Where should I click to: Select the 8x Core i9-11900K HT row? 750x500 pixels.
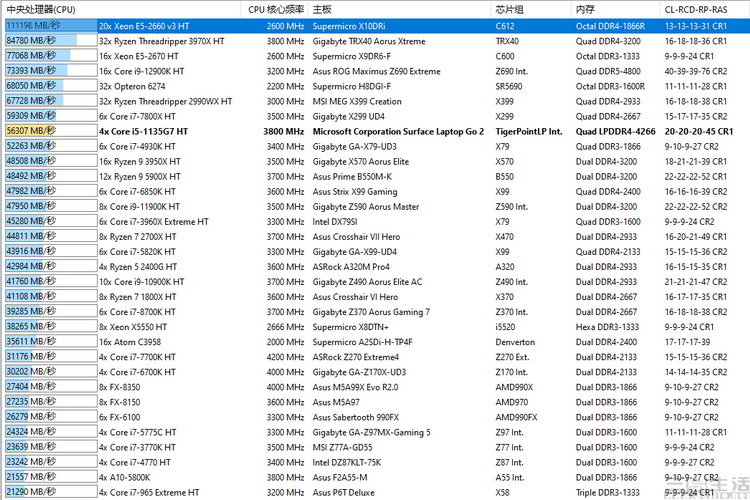[x=377, y=207]
